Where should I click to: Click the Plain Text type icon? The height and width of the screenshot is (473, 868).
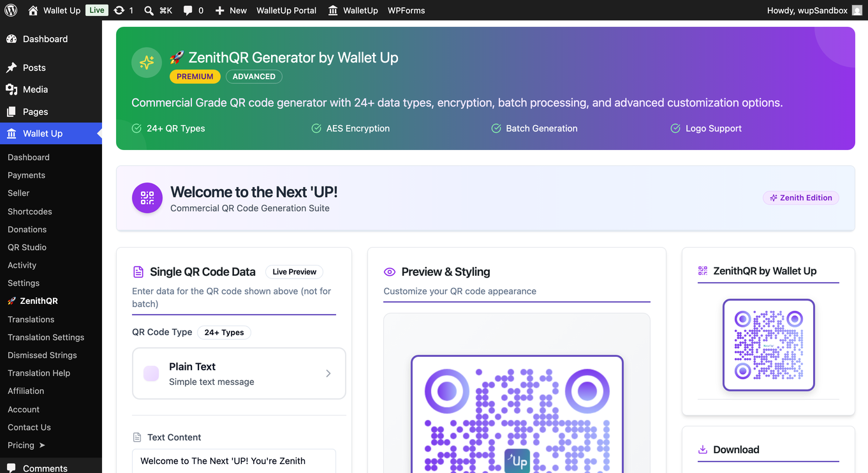click(x=151, y=373)
